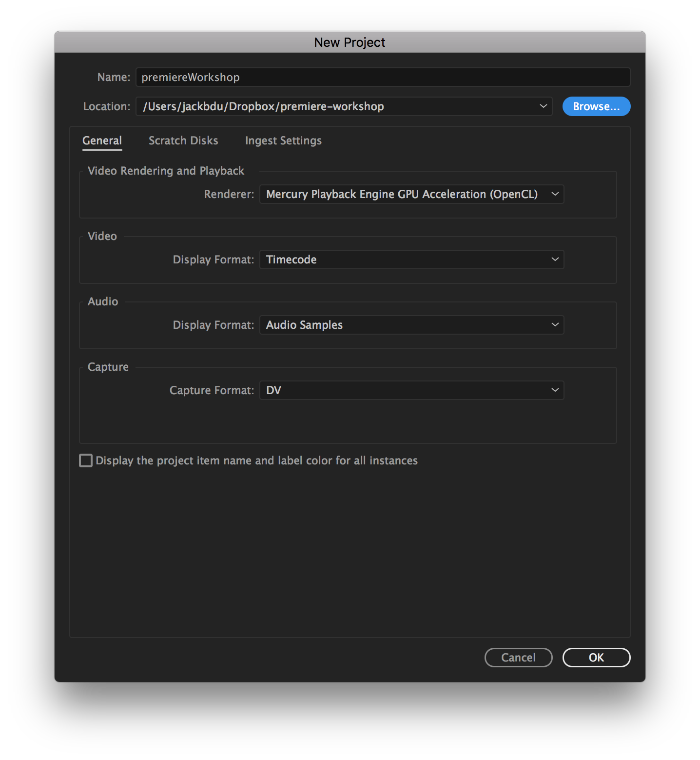Image resolution: width=700 pixels, height=760 pixels.
Task: Click the New Project title bar
Action: [x=350, y=42]
